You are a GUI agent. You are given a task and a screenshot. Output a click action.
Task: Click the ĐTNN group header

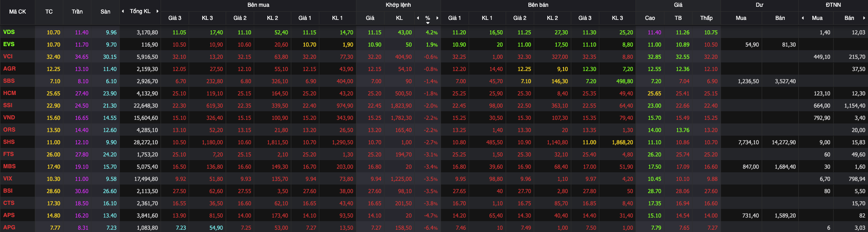click(x=833, y=5)
